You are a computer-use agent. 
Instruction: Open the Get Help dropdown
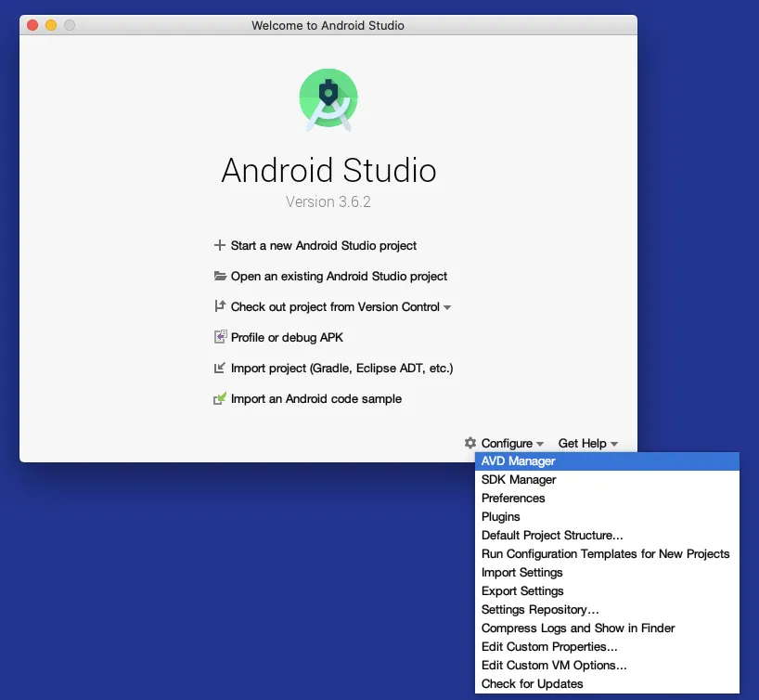[587, 443]
